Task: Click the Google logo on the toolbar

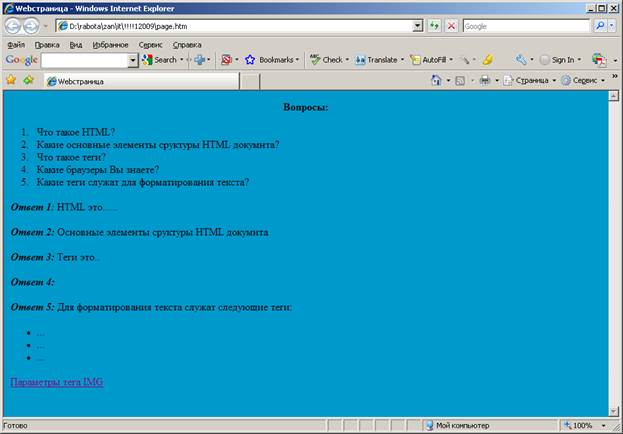Action: (21, 60)
